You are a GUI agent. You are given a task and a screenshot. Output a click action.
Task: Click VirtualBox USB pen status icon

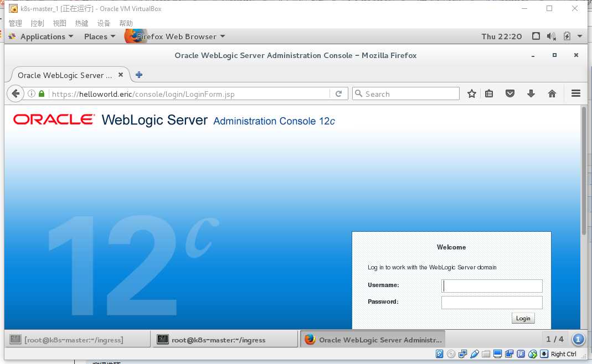474,354
